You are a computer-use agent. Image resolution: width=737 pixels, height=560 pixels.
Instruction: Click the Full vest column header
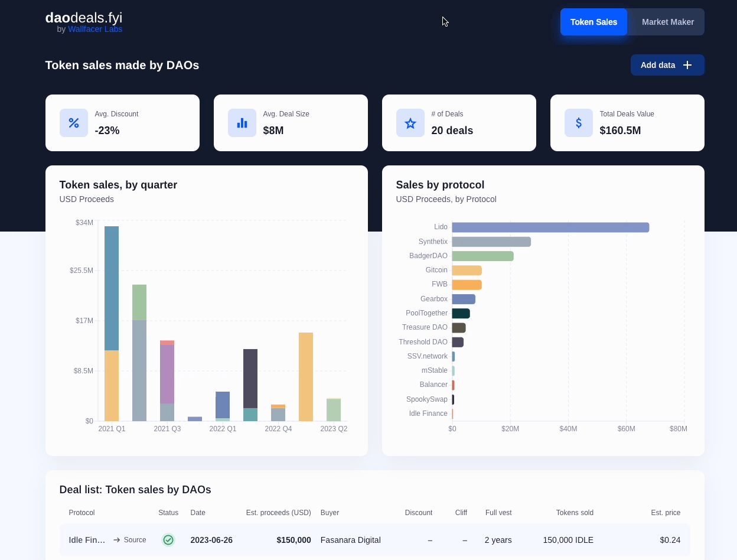(x=498, y=513)
